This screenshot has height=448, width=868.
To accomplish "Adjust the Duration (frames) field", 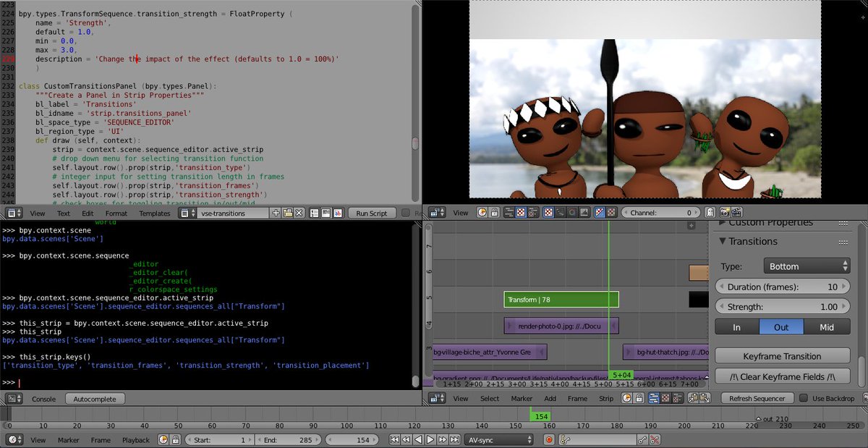I will coord(782,287).
